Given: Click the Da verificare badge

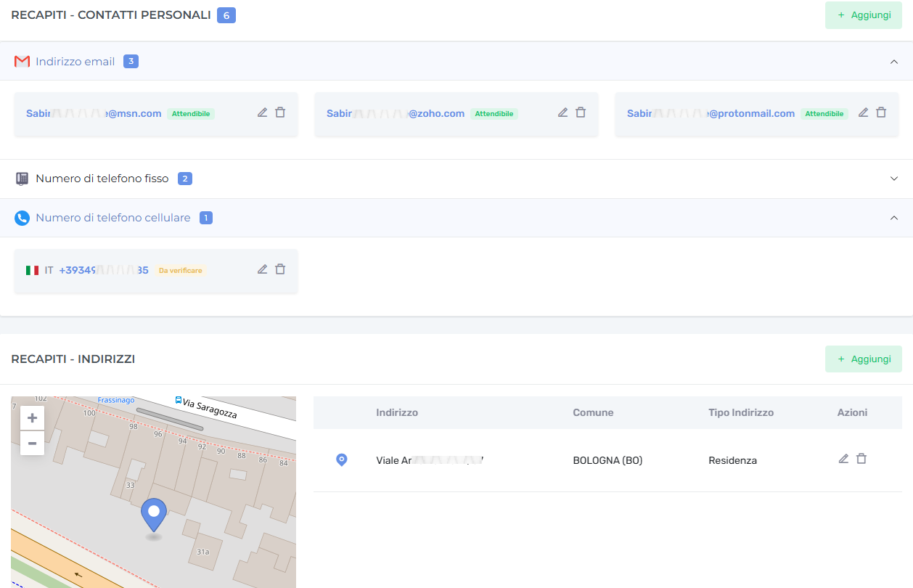Looking at the screenshot, I should point(180,271).
